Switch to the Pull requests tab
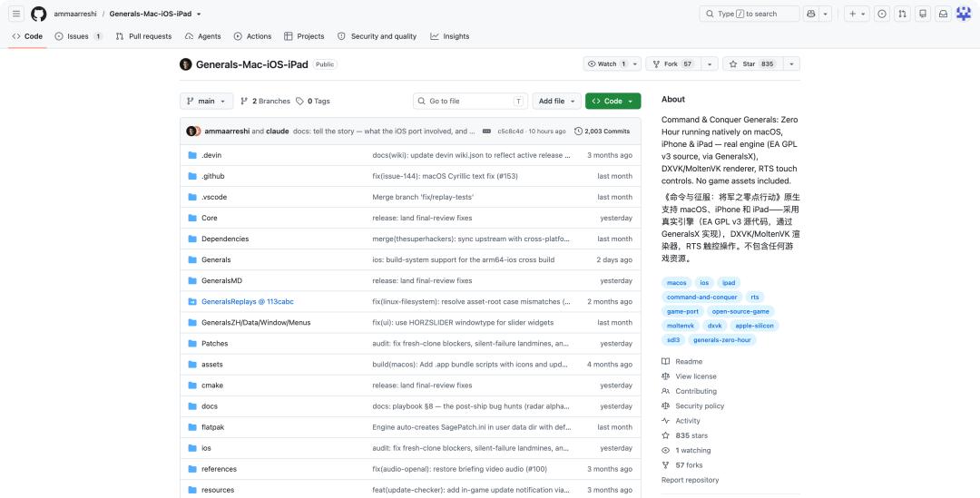 tap(143, 36)
